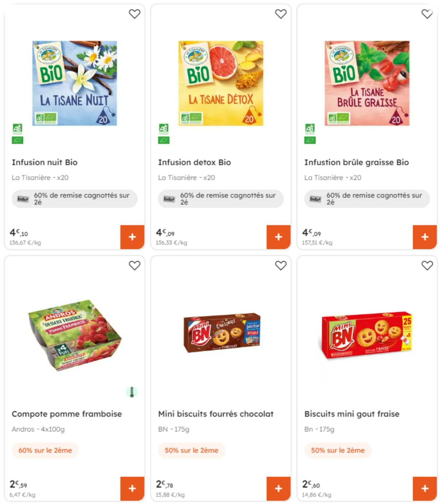This screenshot has height=504, width=441.
Task: Add Compote pomme framboise to favorites
Action: point(134,266)
